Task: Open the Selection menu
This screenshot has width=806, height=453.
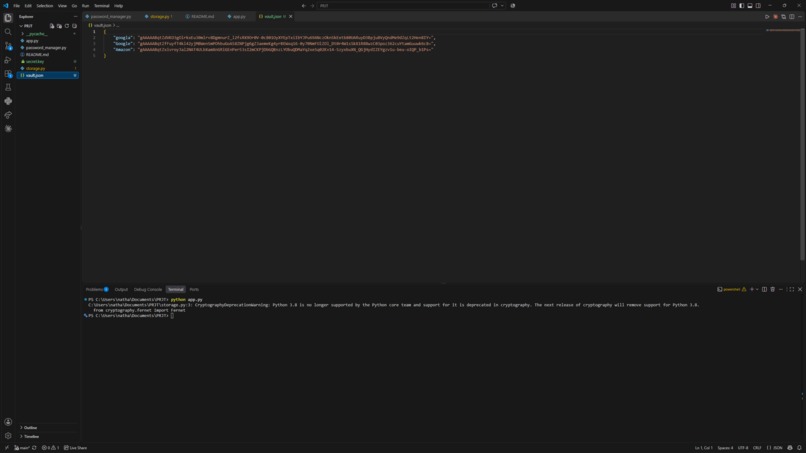Action: pos(45,6)
